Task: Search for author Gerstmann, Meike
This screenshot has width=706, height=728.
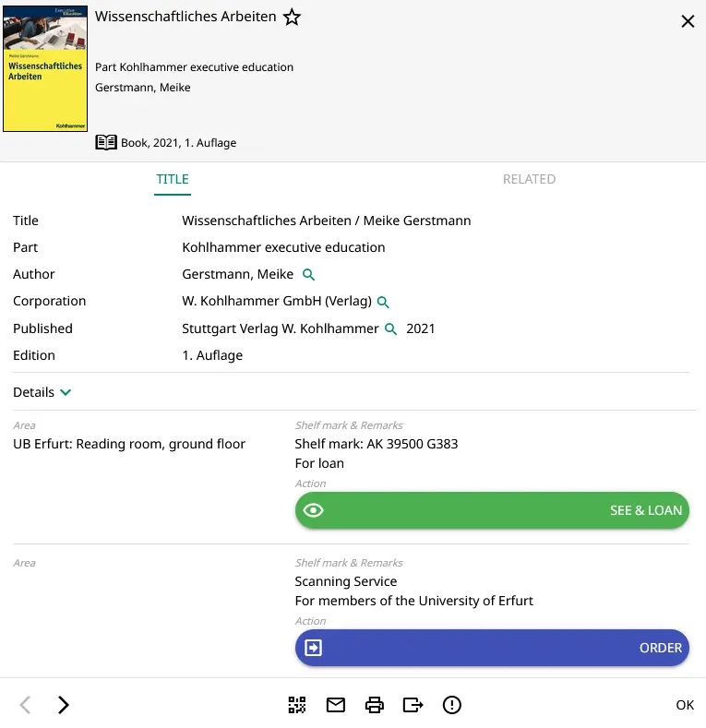Action: pos(309,275)
